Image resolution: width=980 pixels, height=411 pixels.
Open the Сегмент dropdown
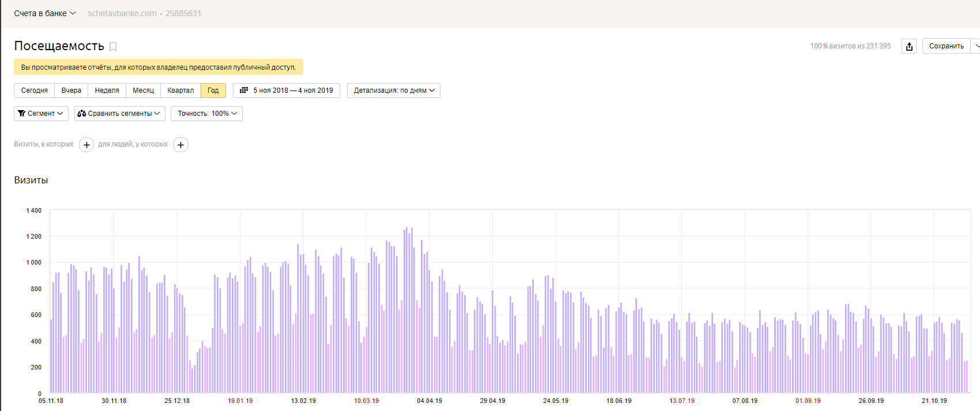tap(41, 114)
